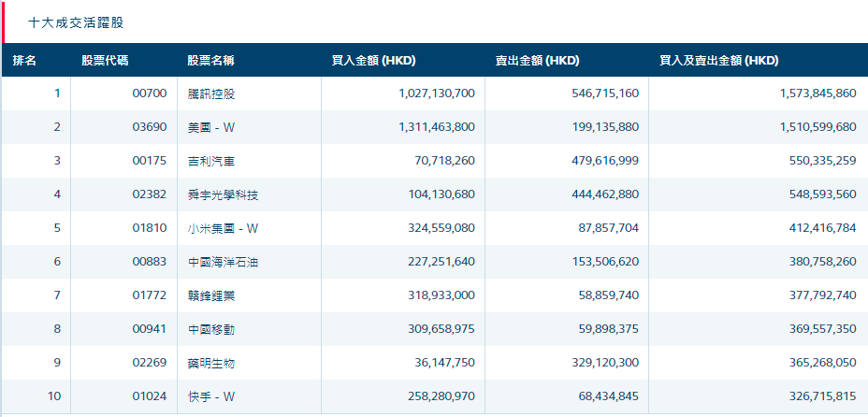Select stock code 03690 cell
868x417 pixels.
point(150,127)
